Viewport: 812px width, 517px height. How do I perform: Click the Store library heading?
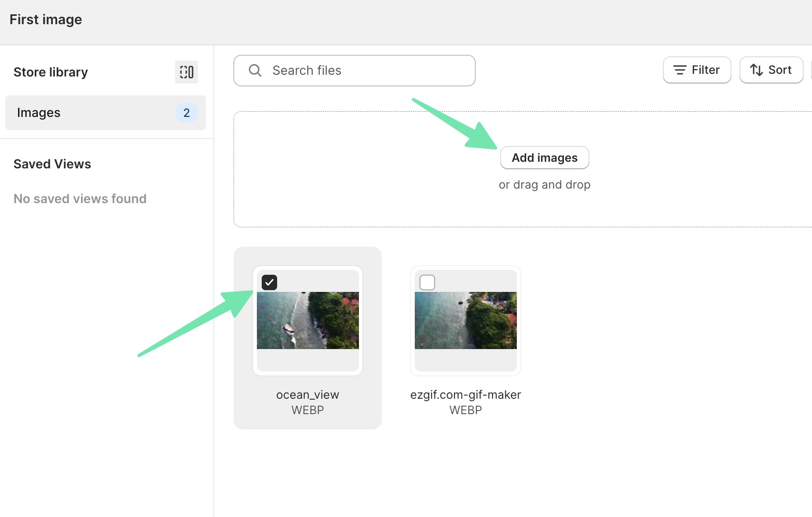pos(51,72)
